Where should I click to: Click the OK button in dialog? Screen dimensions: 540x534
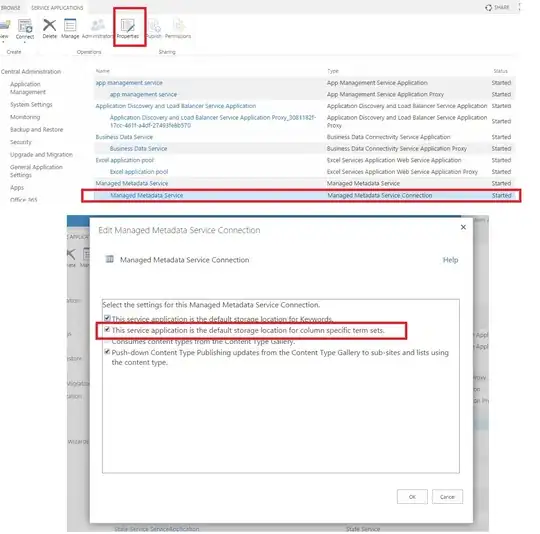pos(412,496)
